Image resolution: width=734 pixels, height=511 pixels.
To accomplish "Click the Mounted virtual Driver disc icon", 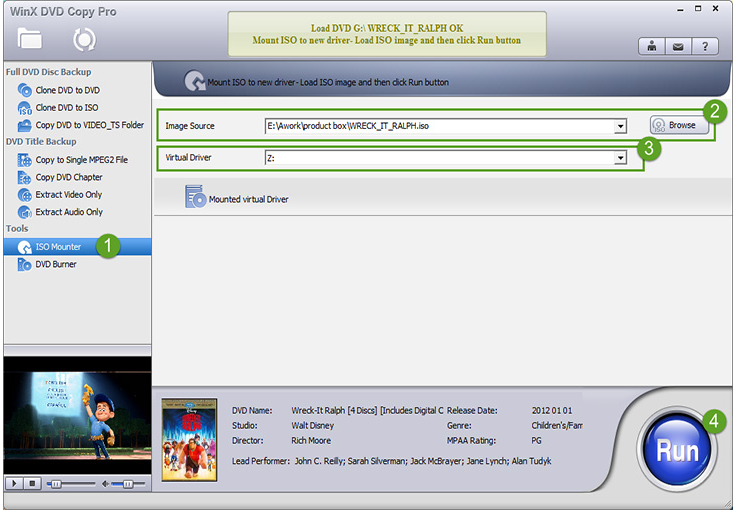I will click(195, 197).
